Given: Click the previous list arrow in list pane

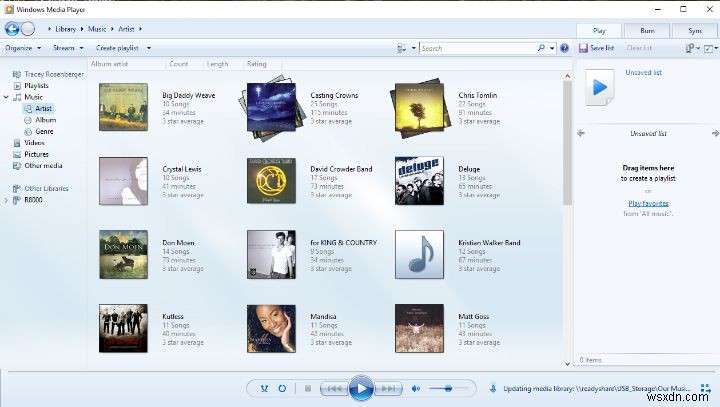Looking at the screenshot, I should pyautogui.click(x=581, y=134).
